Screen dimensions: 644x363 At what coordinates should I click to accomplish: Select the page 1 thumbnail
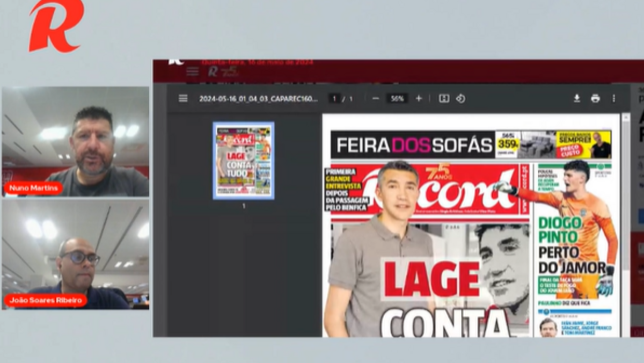click(244, 161)
